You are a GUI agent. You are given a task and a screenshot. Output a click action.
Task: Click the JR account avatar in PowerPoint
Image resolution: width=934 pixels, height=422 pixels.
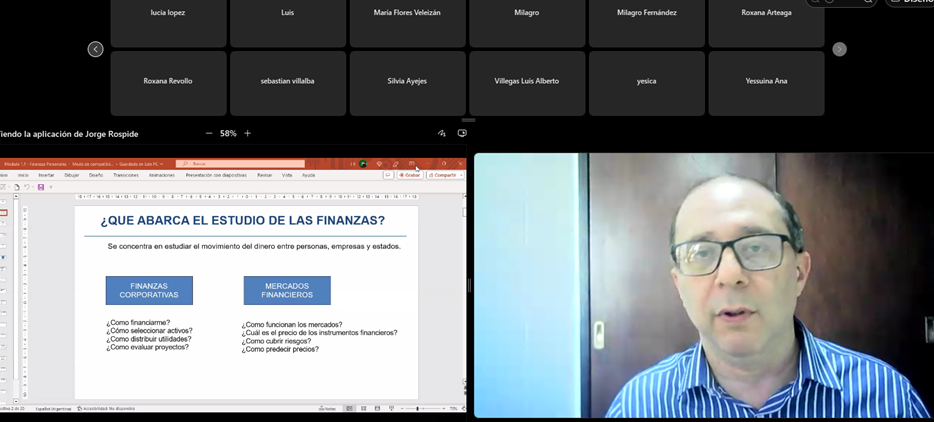(363, 164)
